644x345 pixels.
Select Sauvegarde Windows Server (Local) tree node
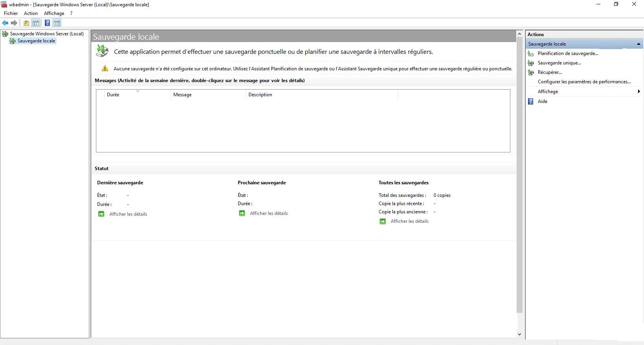coord(47,34)
